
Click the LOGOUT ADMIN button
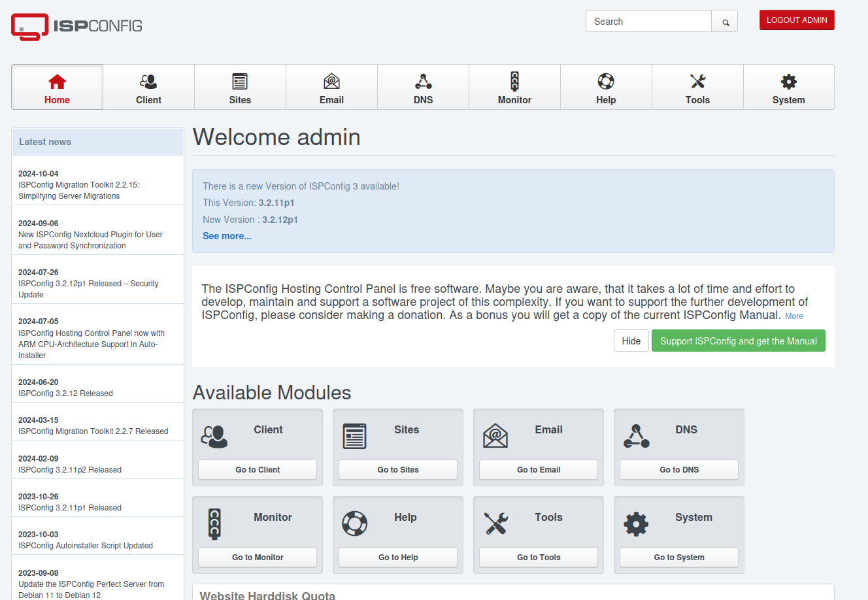tap(797, 20)
